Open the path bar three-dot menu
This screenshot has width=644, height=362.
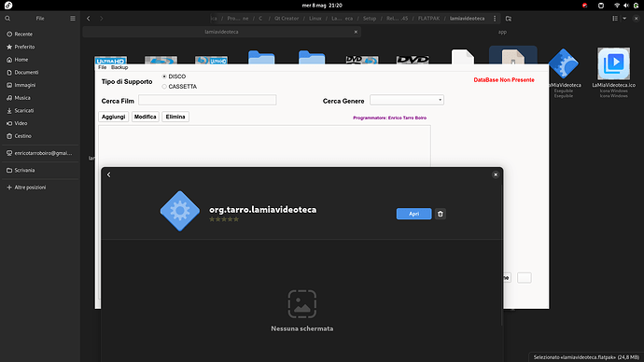tap(495, 19)
